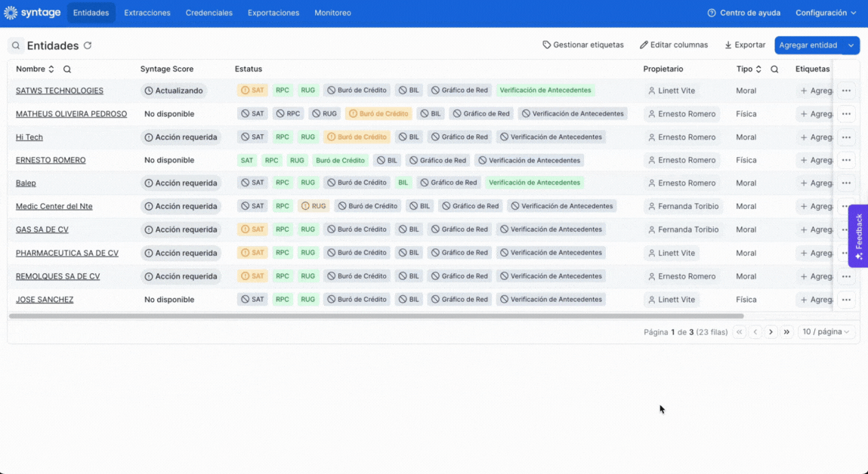
Task: Go to the next page
Action: coord(771,332)
